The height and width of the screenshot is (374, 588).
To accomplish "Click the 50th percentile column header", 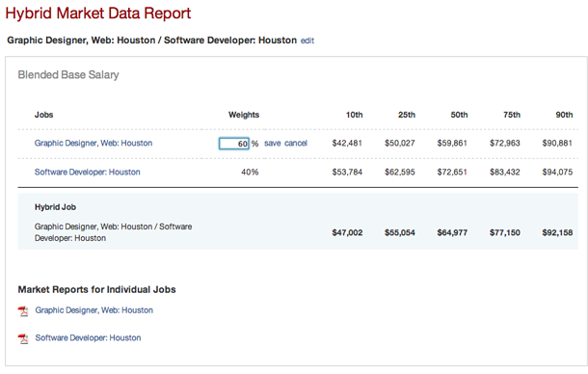I will tap(459, 115).
